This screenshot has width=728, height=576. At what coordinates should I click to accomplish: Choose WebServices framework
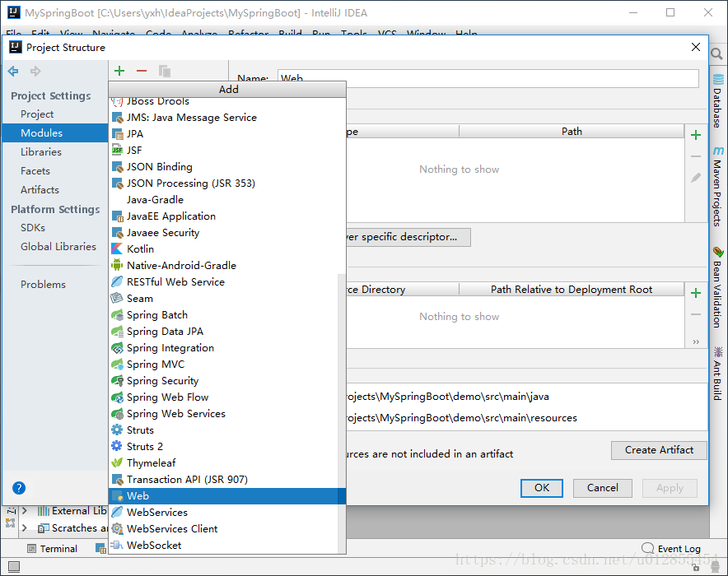tap(227, 513)
